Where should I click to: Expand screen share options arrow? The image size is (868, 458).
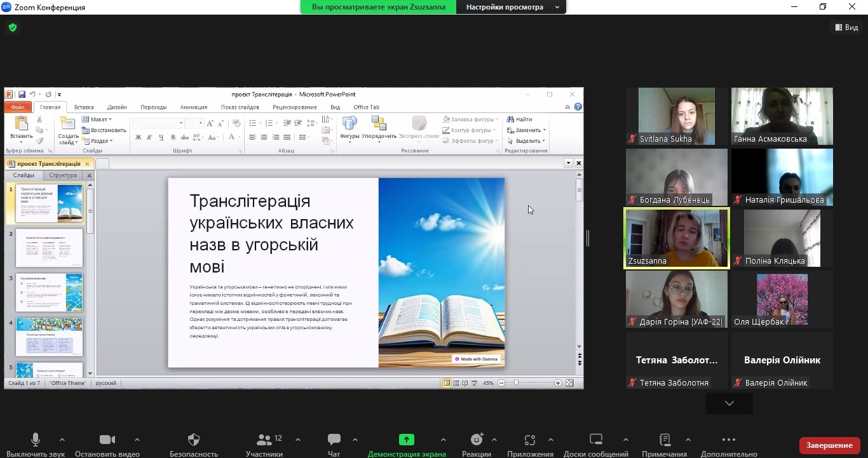(443, 440)
